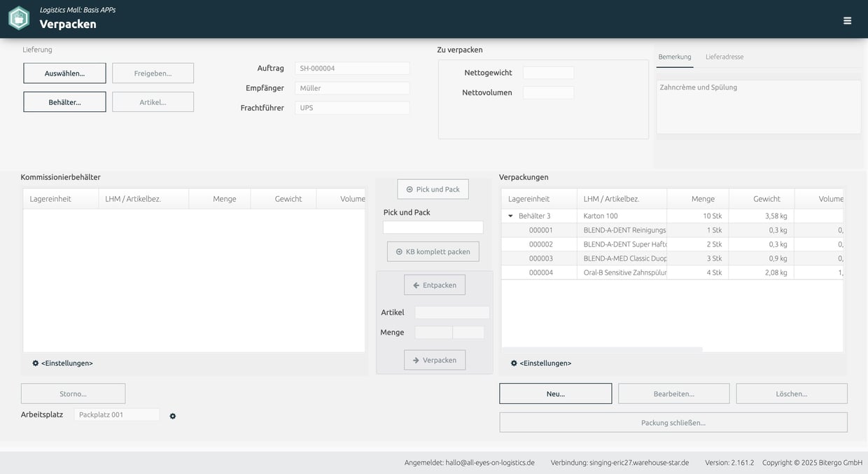This screenshot has width=868, height=474.
Task: Click Lagereinheit header in Kommissionierbehälter table
Action: click(60, 199)
